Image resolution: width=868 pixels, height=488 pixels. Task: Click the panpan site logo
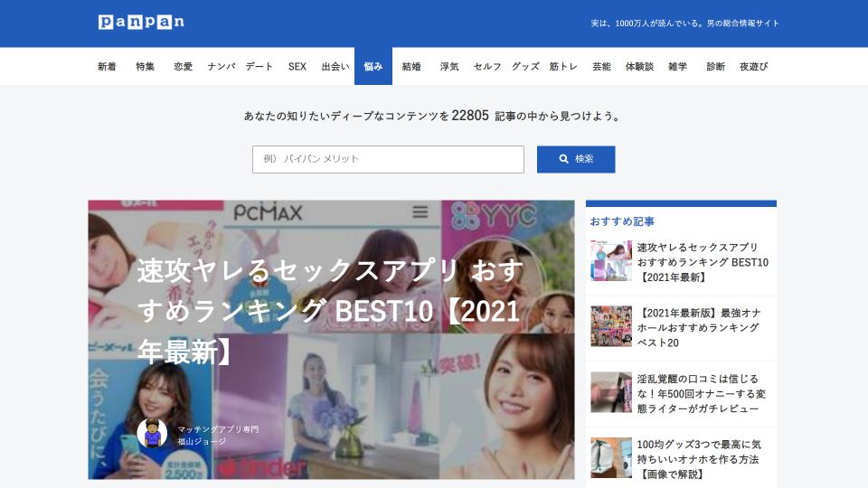coord(141,23)
